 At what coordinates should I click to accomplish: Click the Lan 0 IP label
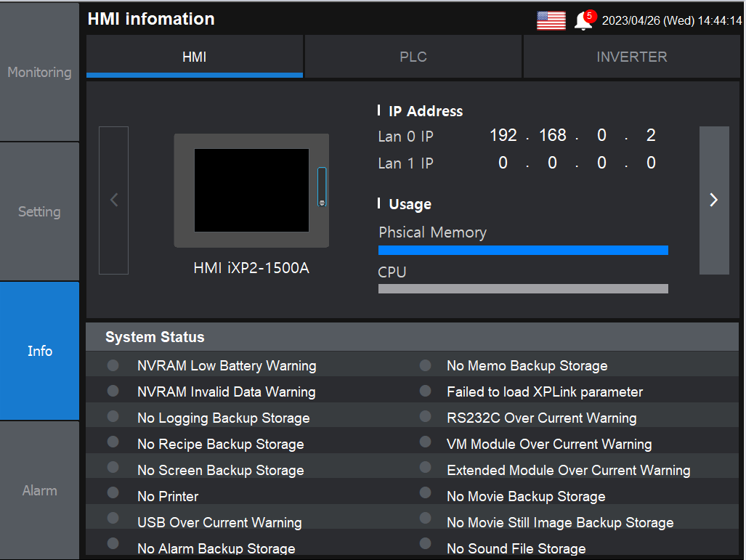[405, 137]
